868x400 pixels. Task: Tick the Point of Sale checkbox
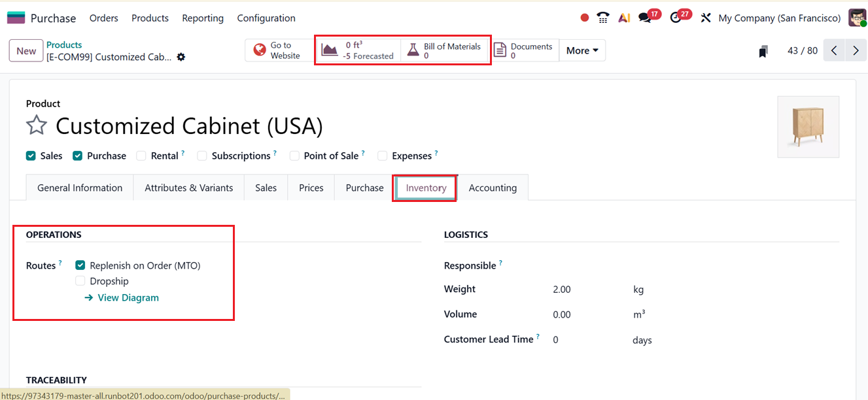pyautogui.click(x=294, y=156)
